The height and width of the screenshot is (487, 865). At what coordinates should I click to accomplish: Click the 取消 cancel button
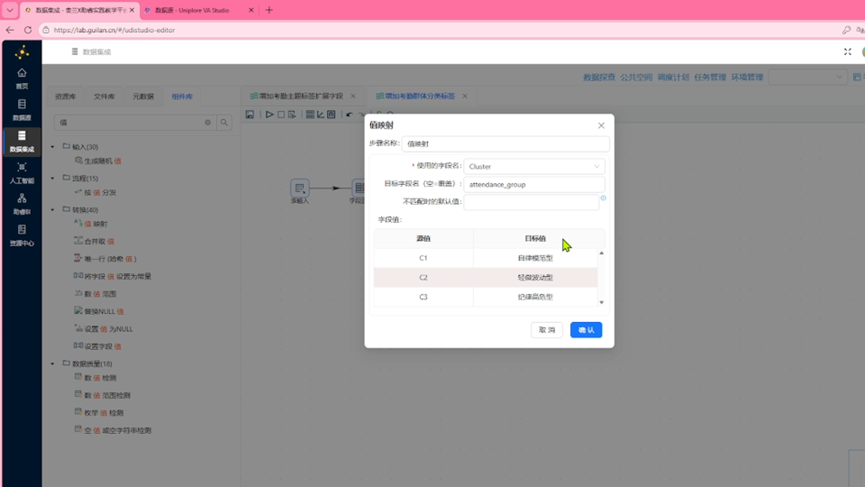[x=547, y=330]
